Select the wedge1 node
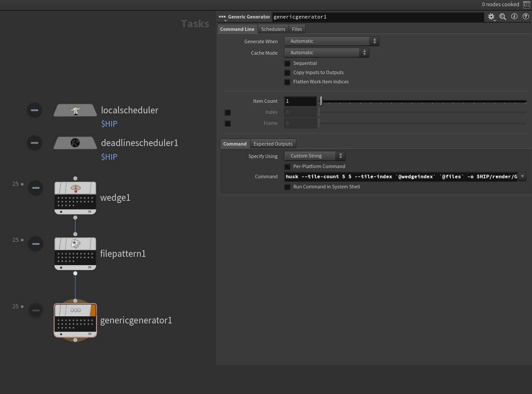The width and height of the screenshot is (532, 394). (75, 198)
